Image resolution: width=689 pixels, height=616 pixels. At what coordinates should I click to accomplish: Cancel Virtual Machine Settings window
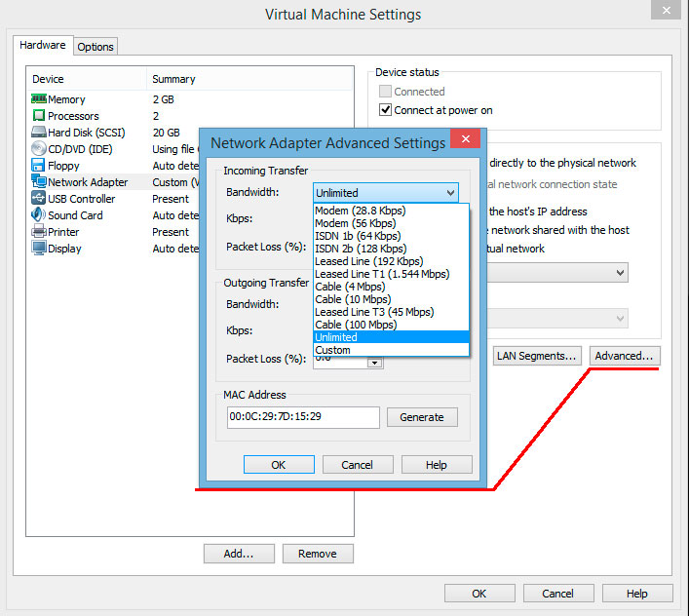click(558, 594)
